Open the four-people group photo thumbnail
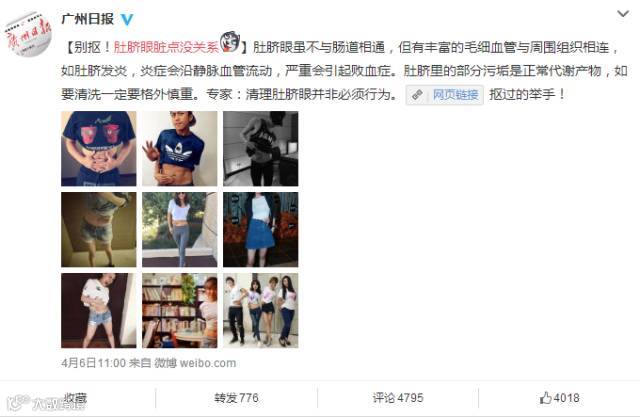 click(x=260, y=311)
